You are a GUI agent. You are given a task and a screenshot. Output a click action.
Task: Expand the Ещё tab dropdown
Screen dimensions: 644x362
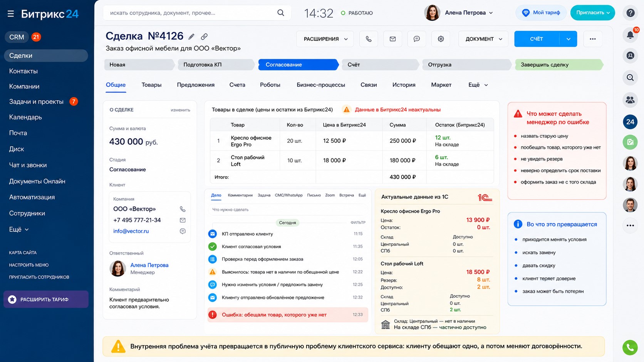click(x=478, y=85)
